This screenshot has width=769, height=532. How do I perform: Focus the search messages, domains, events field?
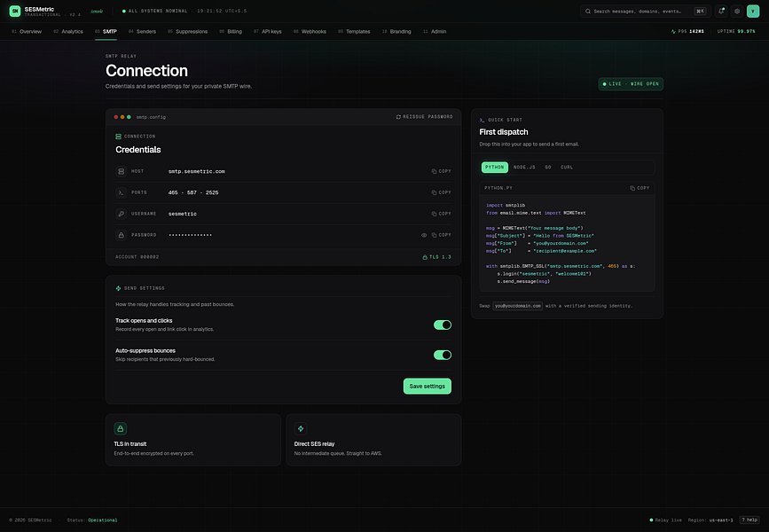tap(646, 12)
